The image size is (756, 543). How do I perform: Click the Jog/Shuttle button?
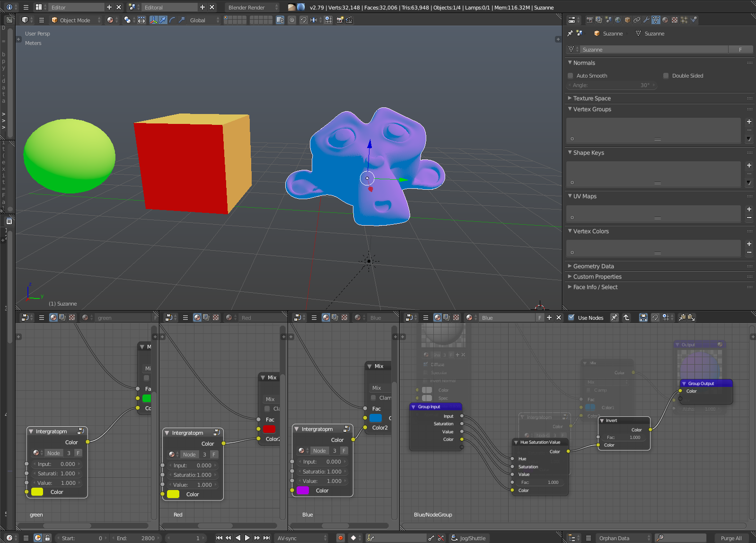tap(468, 538)
